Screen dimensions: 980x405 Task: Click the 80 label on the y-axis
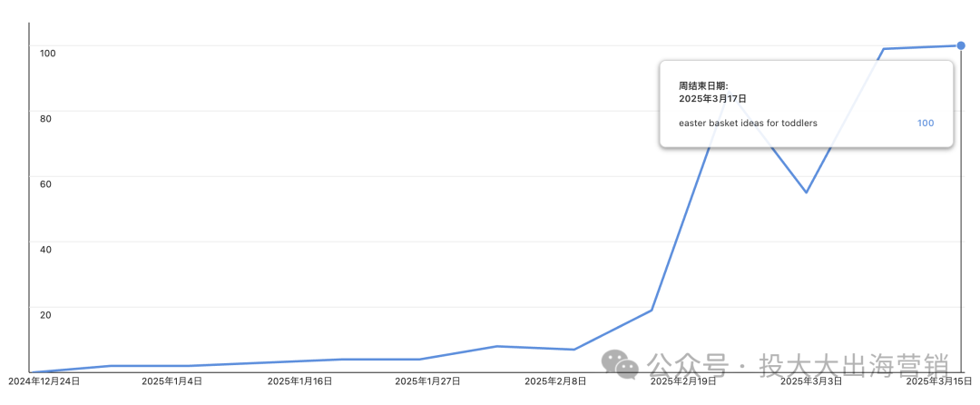coord(45,118)
